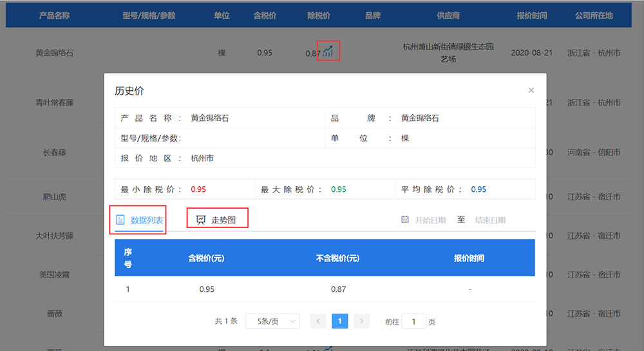The image size is (644, 351).
Task: Open the 爬山虎 product row
Action: point(54,196)
